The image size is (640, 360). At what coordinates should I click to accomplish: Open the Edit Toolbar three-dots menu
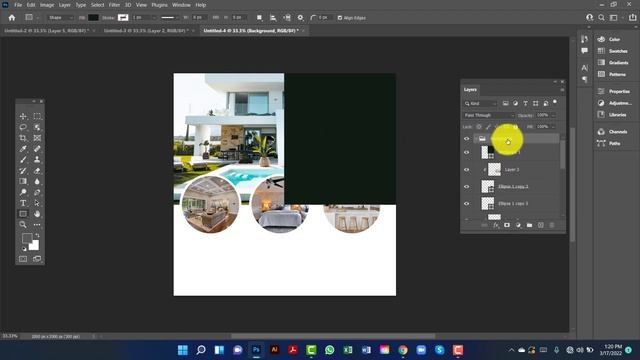(x=37, y=224)
